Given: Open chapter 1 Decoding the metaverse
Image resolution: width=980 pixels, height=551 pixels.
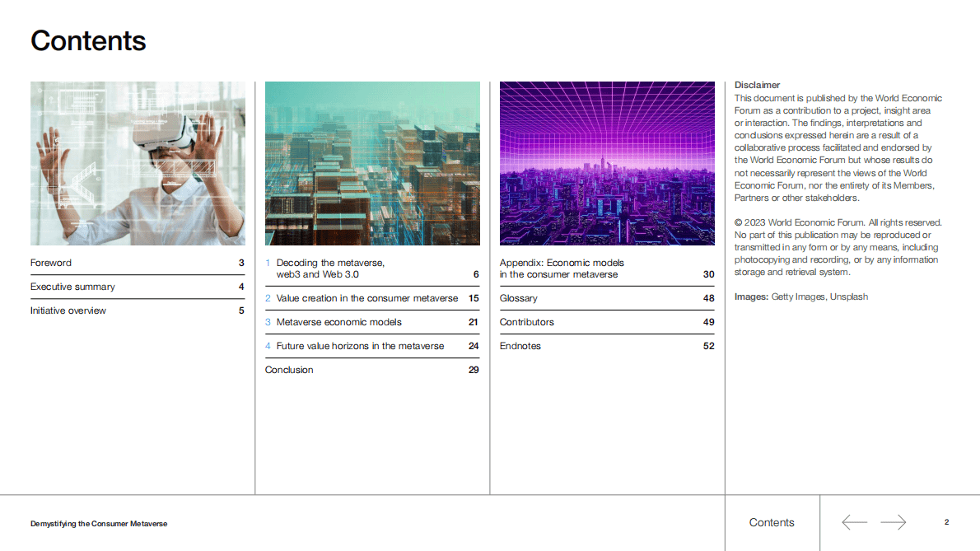Looking at the screenshot, I should click(x=330, y=268).
